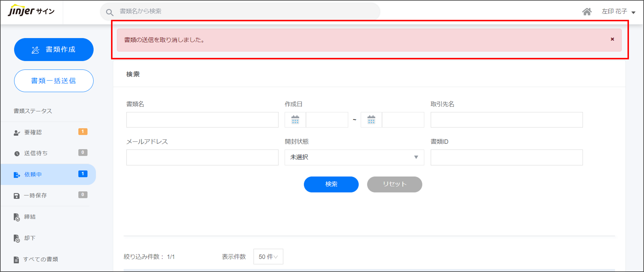Focus the 書類名 search field
Screen dimensions: 644x272
[x=202, y=120]
